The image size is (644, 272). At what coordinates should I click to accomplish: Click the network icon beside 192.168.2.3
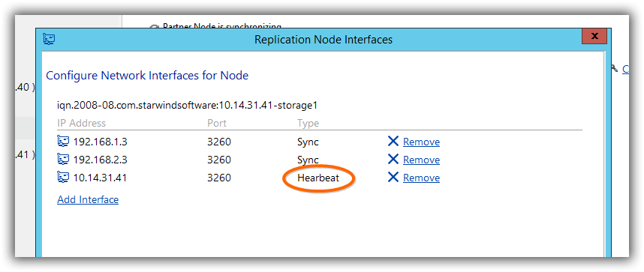click(x=63, y=159)
